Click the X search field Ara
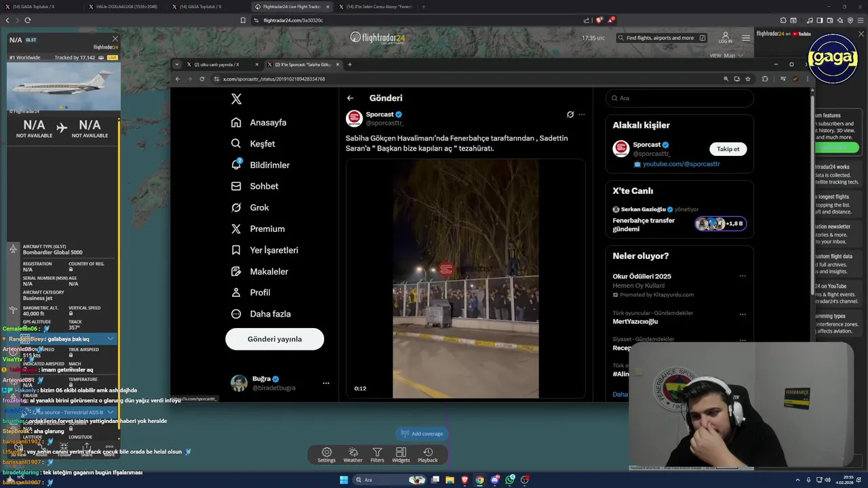Screen dimensions: 868x488 point(679,98)
